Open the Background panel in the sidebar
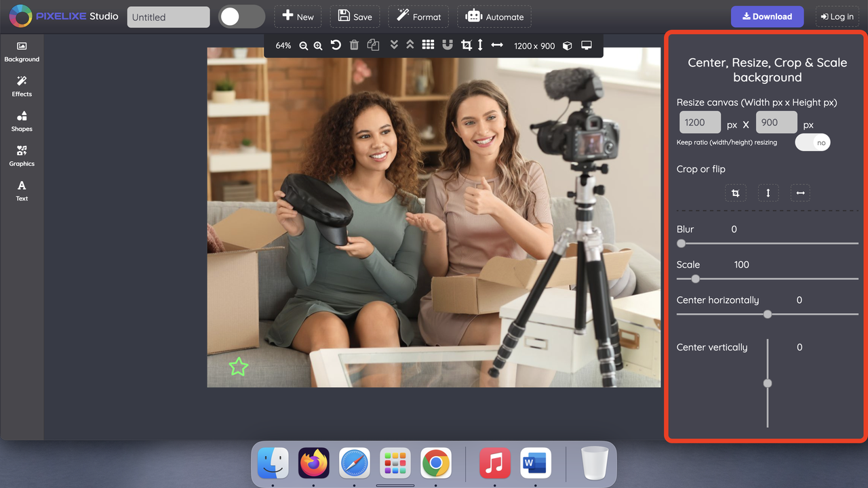The image size is (868, 488). (x=22, y=52)
